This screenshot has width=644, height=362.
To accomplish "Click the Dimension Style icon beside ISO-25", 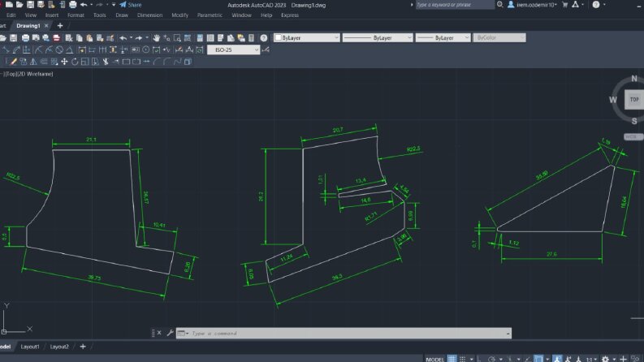I will coord(266,50).
